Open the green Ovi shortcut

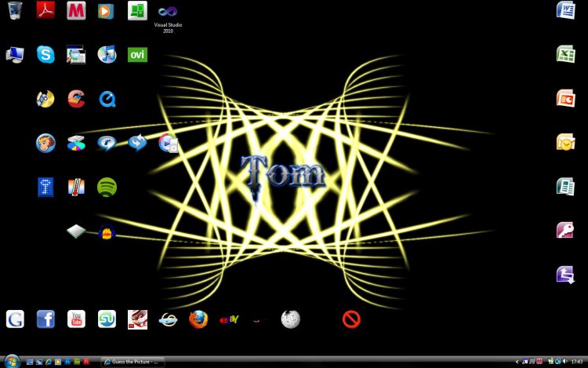click(x=137, y=54)
